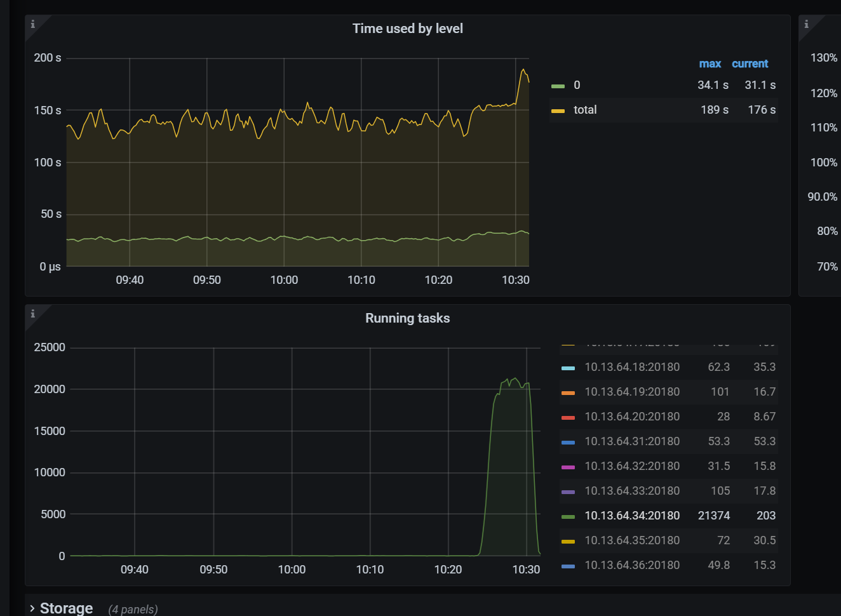Toggle series 0 visibility in legend
This screenshot has height=616, width=841.
point(577,85)
